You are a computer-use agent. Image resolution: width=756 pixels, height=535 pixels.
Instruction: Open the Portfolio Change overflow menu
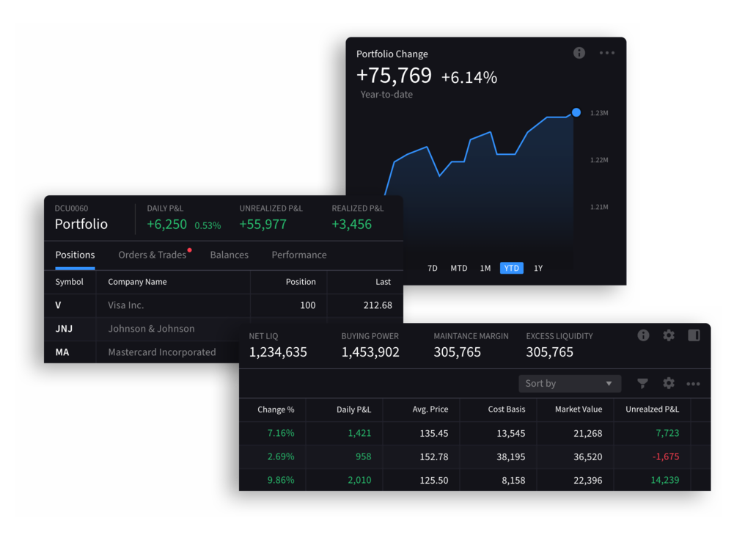click(607, 52)
